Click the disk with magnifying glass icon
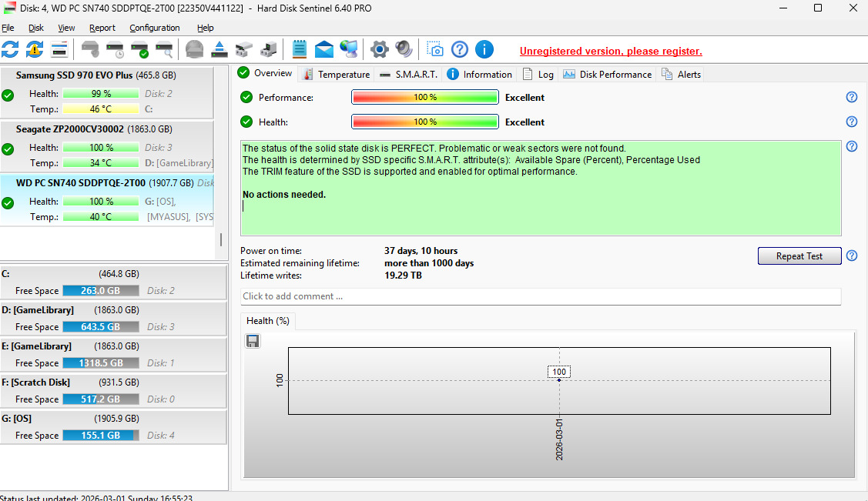The width and height of the screenshot is (868, 501). coord(164,49)
